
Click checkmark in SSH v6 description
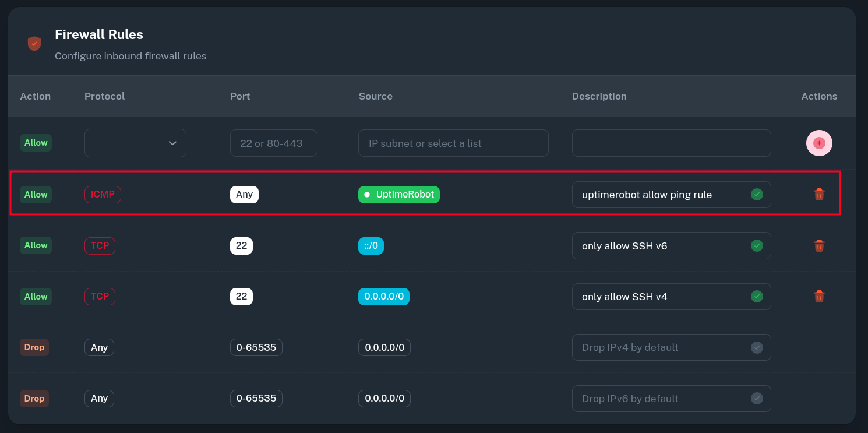(757, 246)
